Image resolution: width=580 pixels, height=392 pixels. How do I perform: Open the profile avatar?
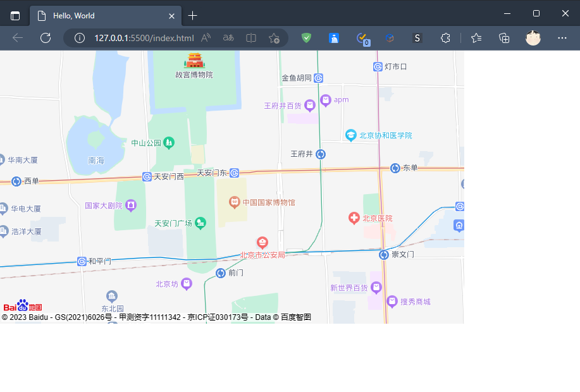tap(533, 38)
